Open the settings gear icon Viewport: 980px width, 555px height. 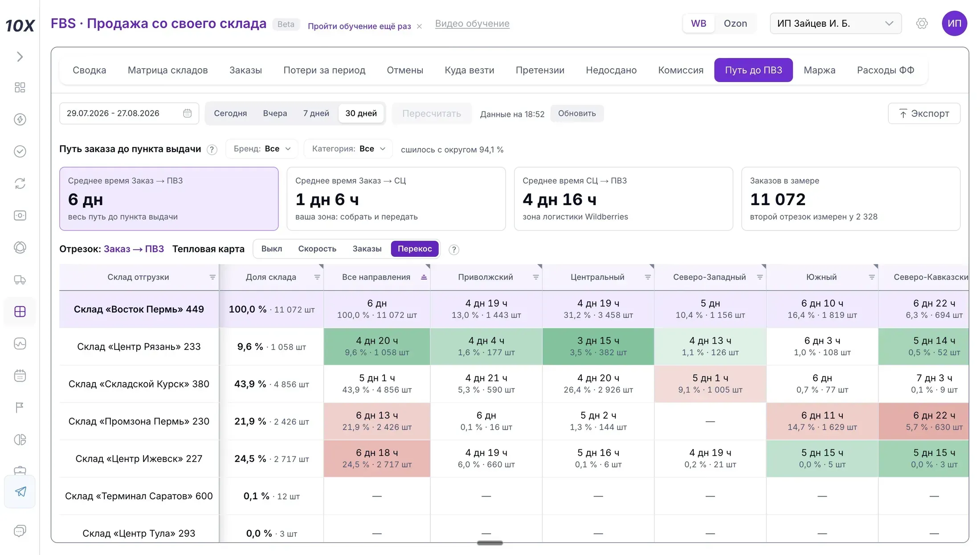922,23
